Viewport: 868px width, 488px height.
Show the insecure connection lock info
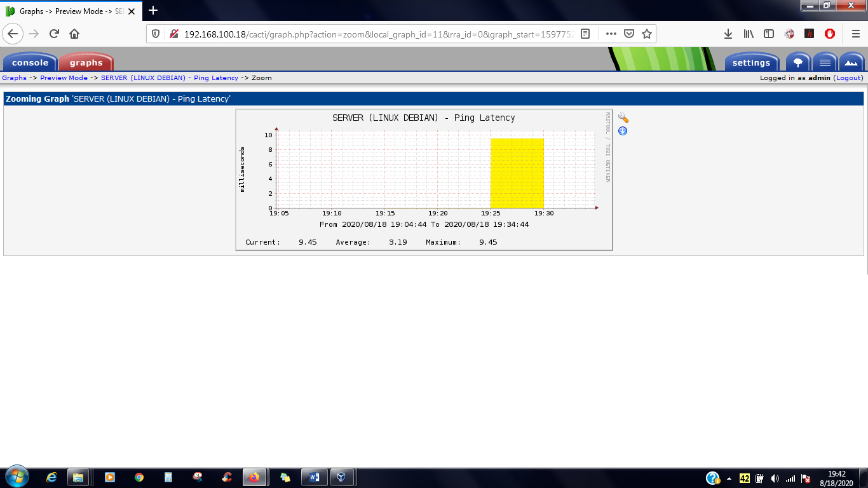(173, 34)
